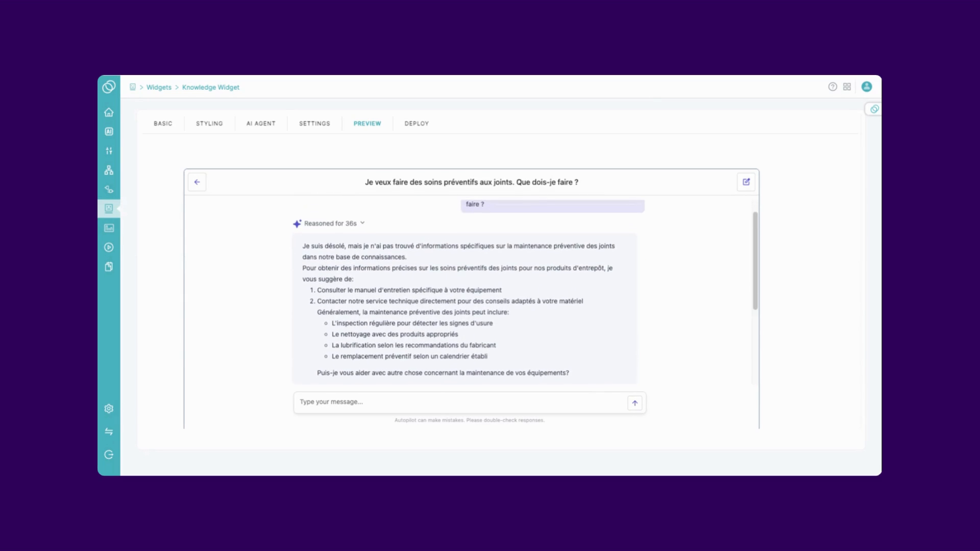Open the AI section from the sidebar
Viewport: 980px width, 551px height.
(109, 131)
